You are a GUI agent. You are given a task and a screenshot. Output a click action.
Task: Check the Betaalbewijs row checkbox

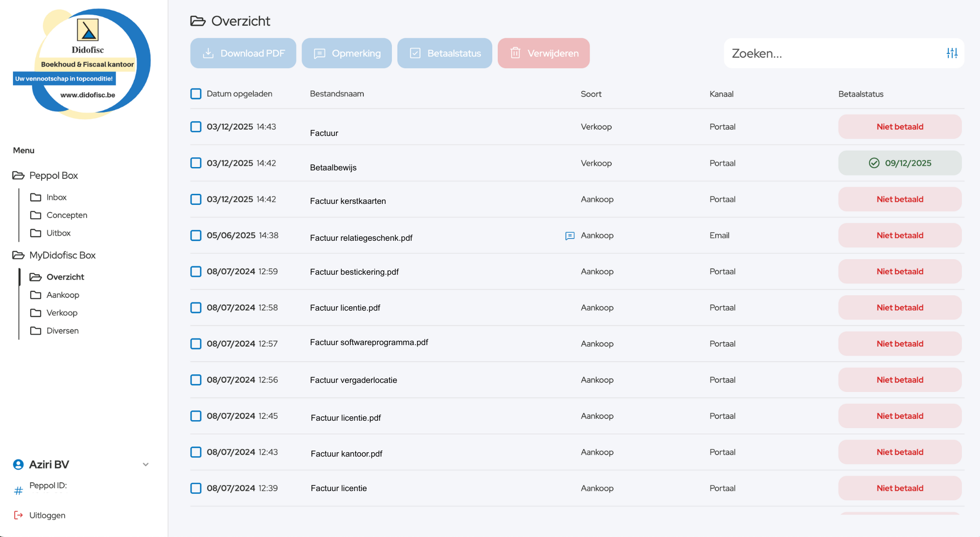point(196,163)
